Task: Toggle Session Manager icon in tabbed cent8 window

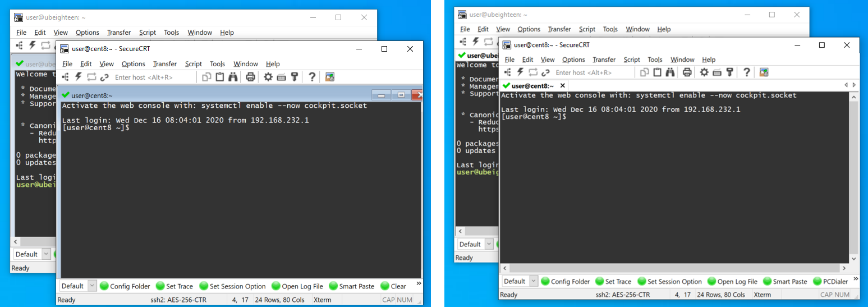Action: (508, 72)
